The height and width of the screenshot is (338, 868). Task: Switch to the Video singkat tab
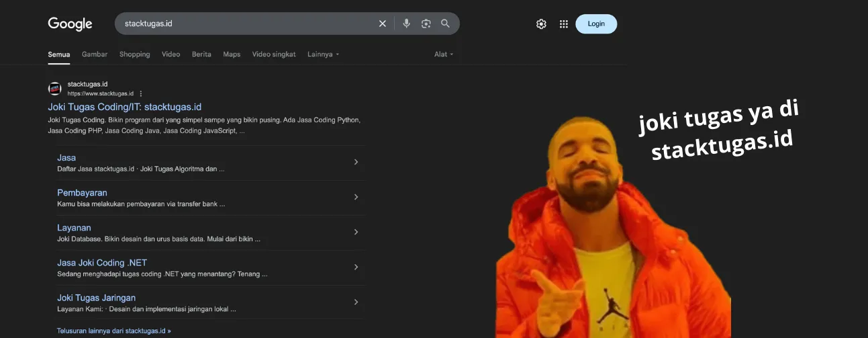tap(274, 54)
